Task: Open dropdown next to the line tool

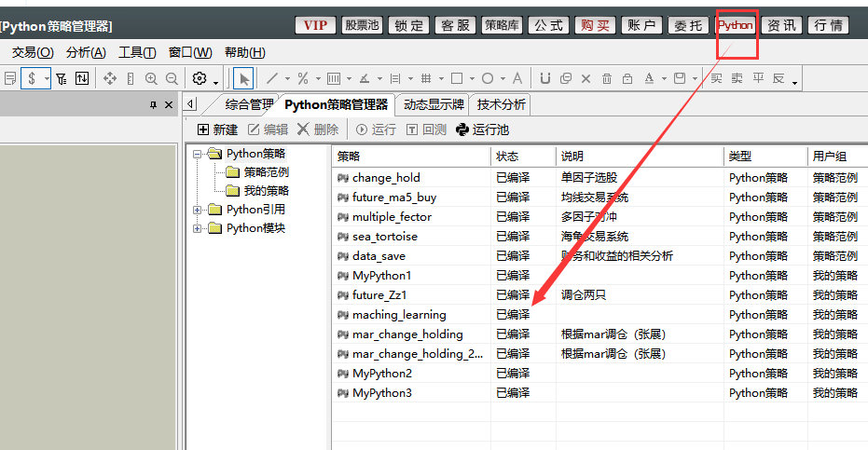Action: pos(287,78)
